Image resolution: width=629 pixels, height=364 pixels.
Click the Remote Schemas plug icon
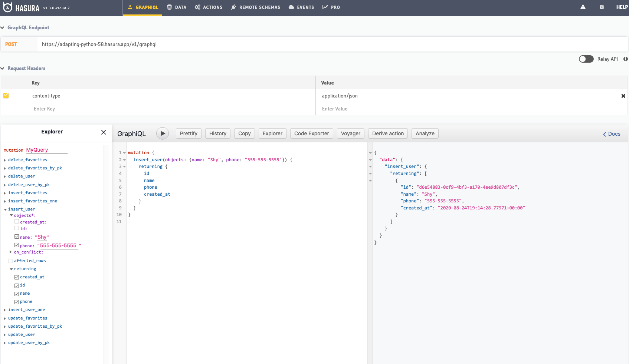pos(234,7)
